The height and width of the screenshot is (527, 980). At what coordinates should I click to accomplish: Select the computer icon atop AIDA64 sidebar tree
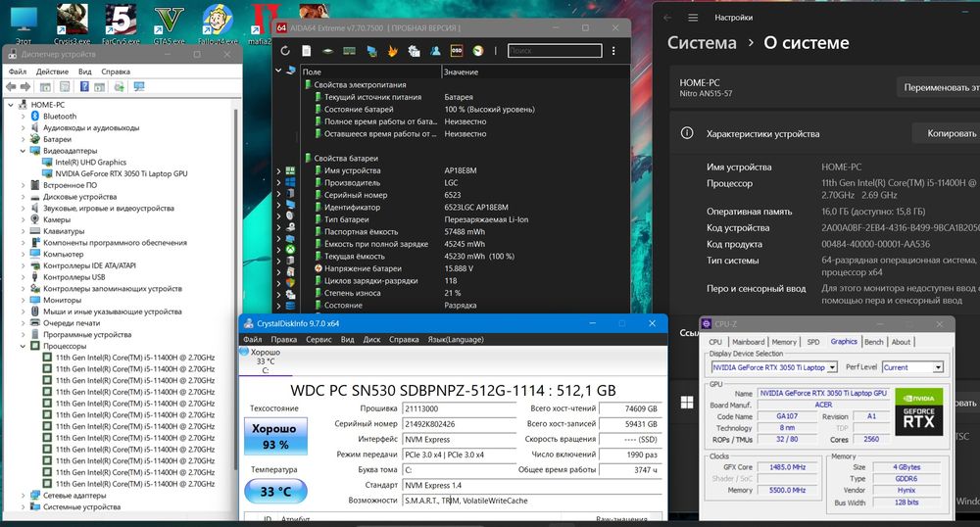point(291,72)
